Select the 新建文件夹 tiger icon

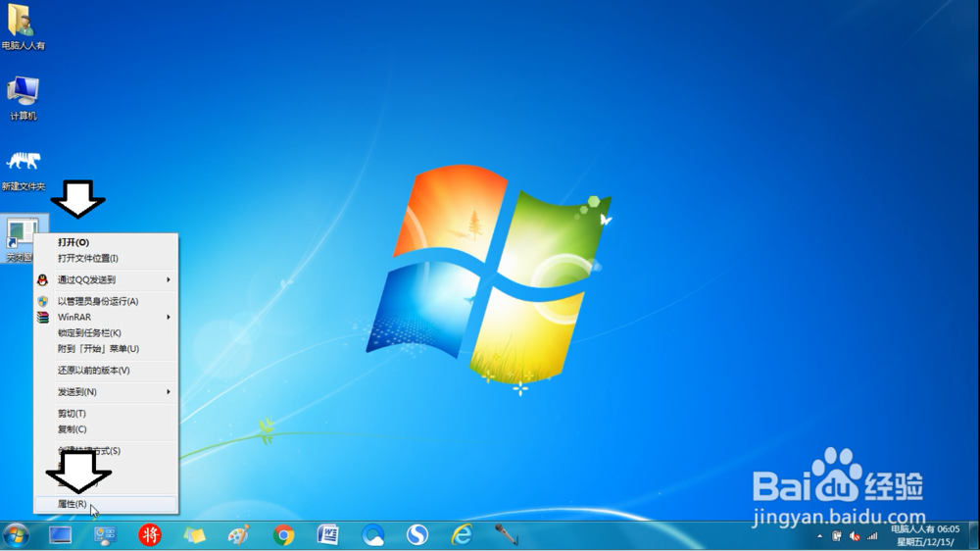(x=24, y=169)
